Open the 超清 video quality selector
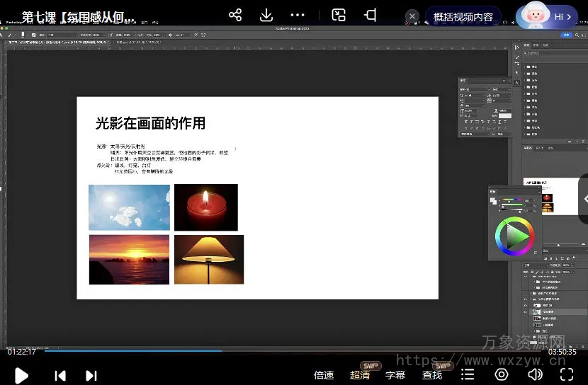The image size is (588, 385). pyautogui.click(x=360, y=375)
